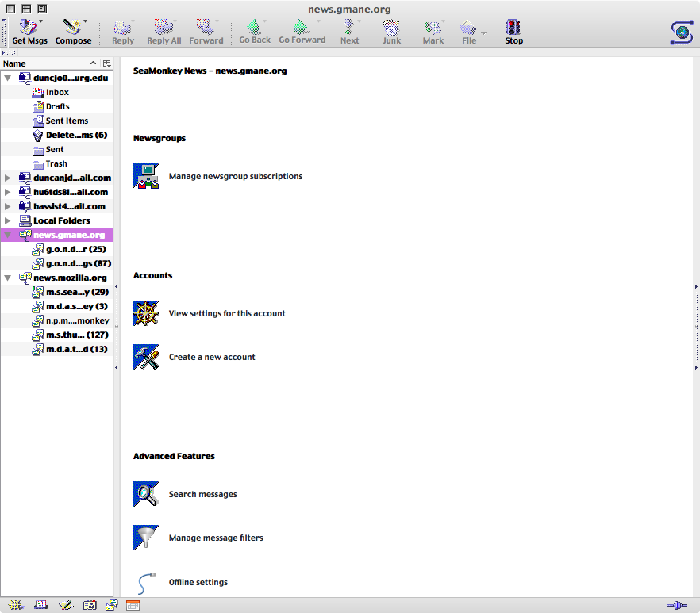
Task: Select the m.s.thu... (127) newsgroup
Action: pos(76,335)
